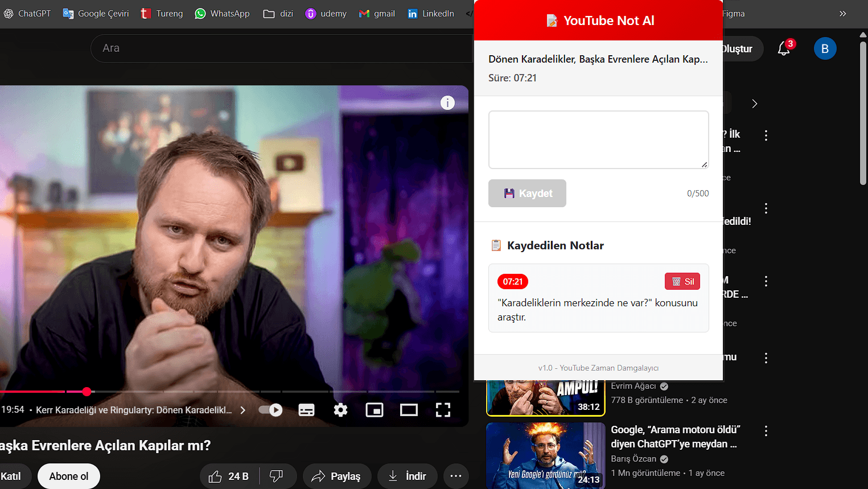This screenshot has width=868, height=489.
Task: Click the page vertical scrollbar
Action: tap(863, 114)
